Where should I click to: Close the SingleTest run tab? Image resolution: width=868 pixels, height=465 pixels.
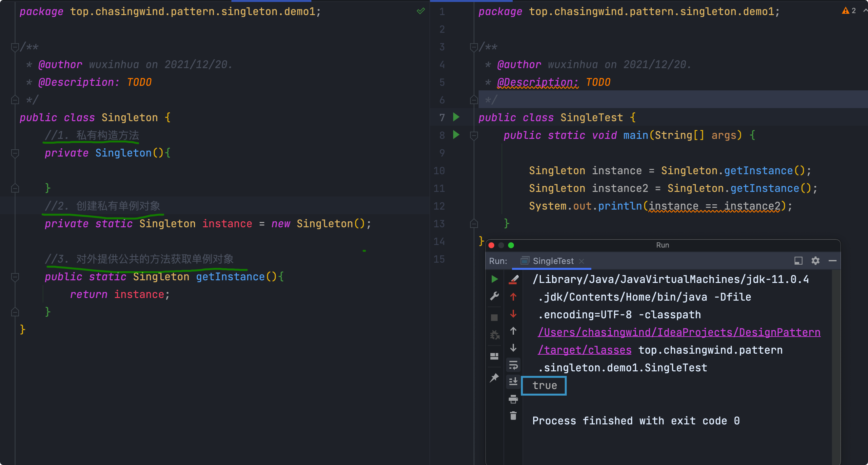click(x=581, y=261)
